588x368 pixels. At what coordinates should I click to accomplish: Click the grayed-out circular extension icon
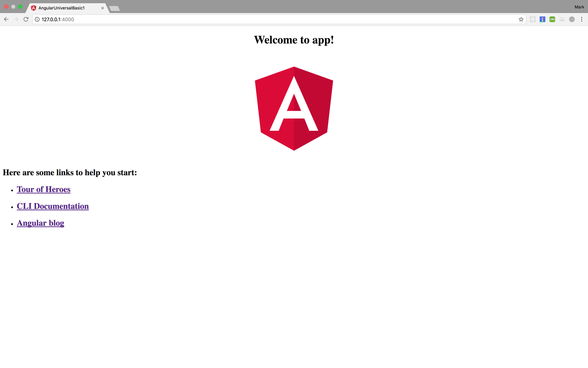[572, 19]
